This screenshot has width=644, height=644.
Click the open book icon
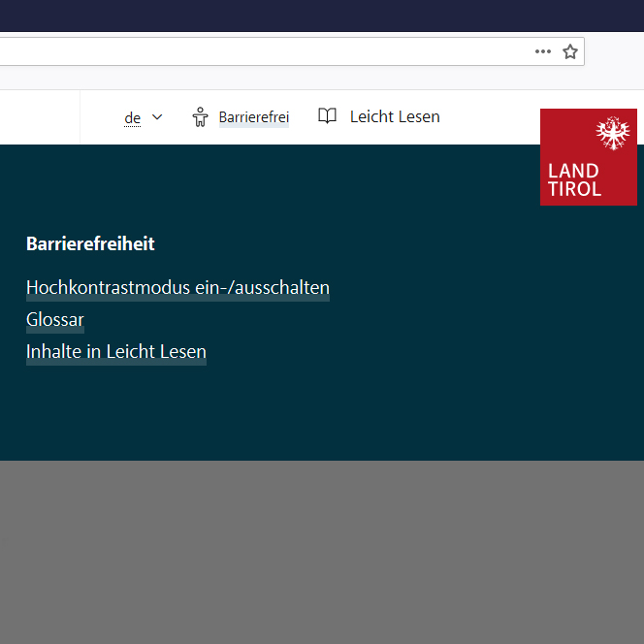pos(328,116)
